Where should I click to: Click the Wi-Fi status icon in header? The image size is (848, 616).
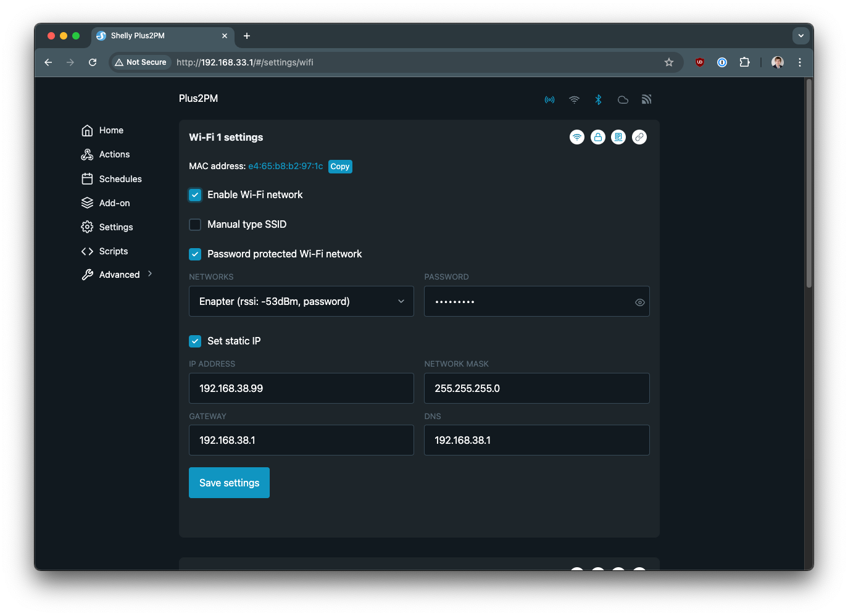pyautogui.click(x=574, y=99)
